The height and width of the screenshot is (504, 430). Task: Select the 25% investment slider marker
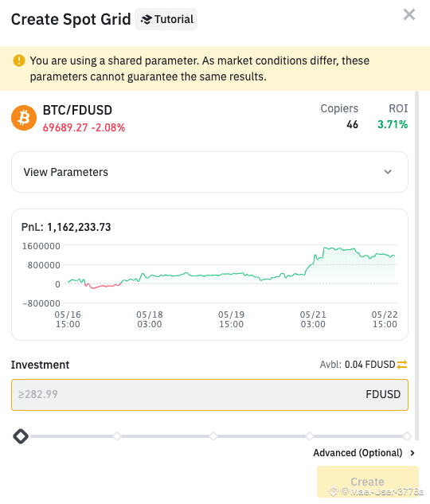(117, 436)
